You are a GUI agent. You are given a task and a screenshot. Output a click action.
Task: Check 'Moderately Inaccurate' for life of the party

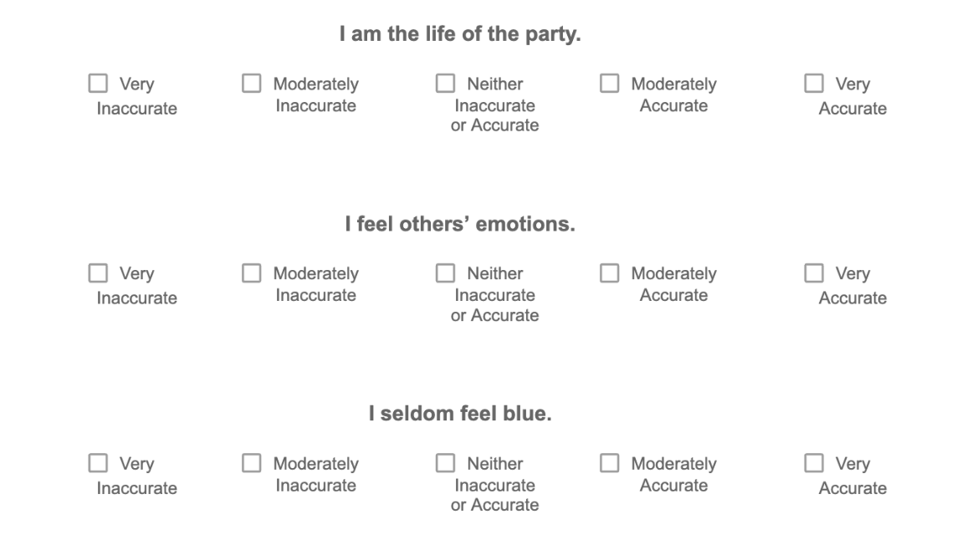252,84
